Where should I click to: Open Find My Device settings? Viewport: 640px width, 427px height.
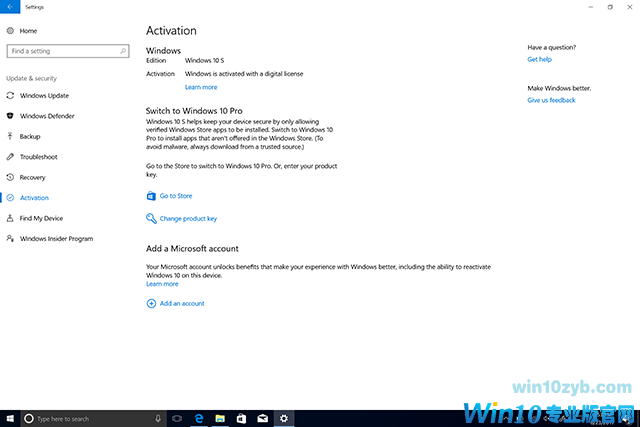(x=41, y=218)
